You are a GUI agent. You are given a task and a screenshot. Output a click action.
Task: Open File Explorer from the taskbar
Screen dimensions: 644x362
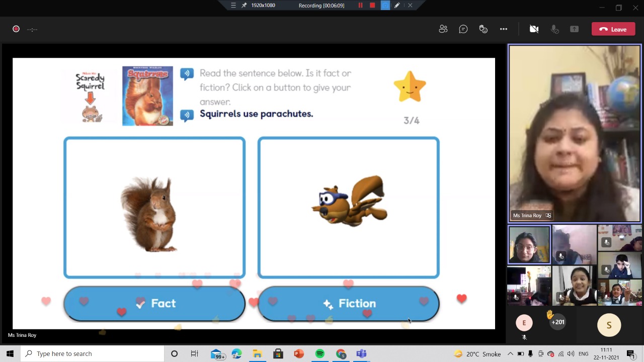(257, 354)
